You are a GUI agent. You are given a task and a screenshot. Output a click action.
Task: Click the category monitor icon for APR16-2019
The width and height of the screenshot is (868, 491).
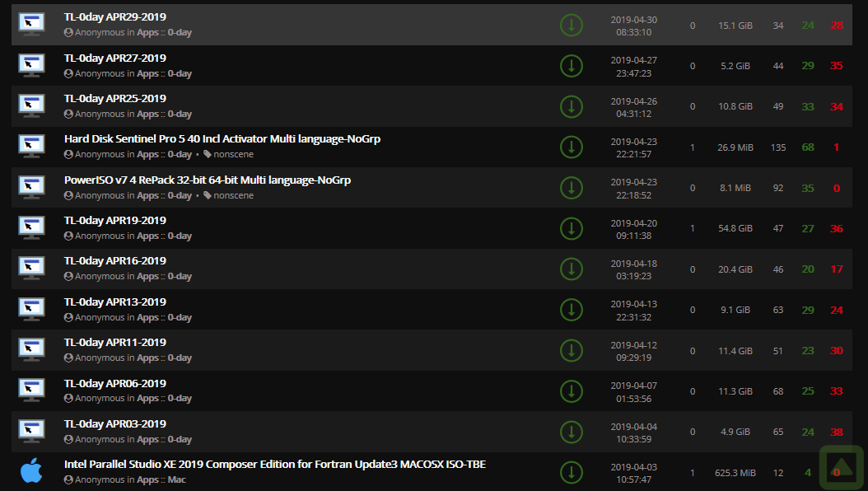coord(31,269)
